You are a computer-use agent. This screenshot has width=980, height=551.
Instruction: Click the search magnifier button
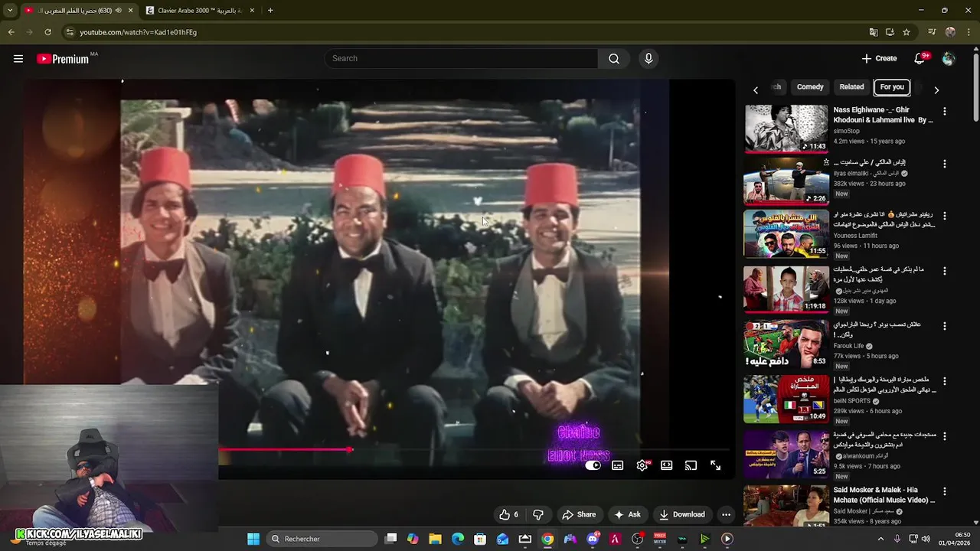tap(614, 59)
